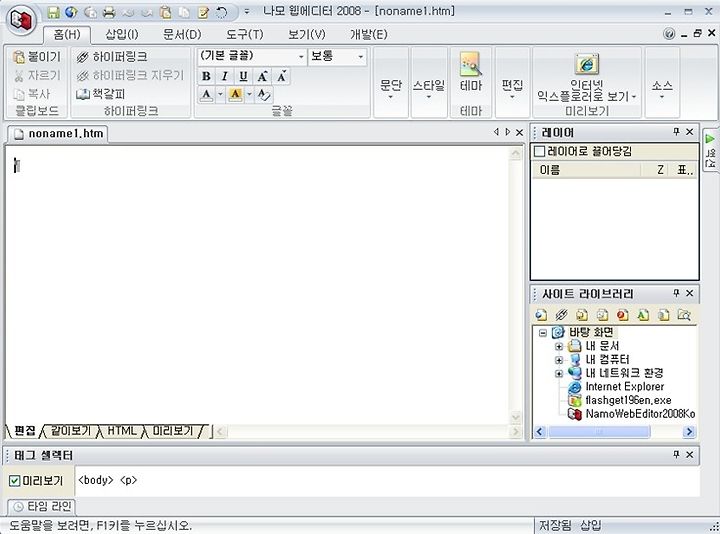Click the first site library toolbar icon
This screenshot has height=534, width=720.
[x=541, y=315]
